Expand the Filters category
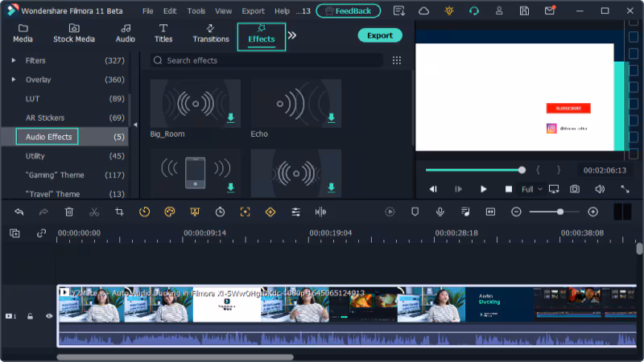Image resolution: width=644 pixels, height=362 pixels. click(14, 60)
